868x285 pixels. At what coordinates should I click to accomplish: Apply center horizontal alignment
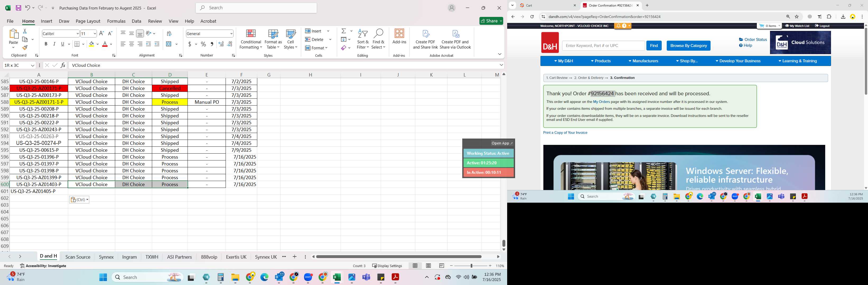click(x=131, y=44)
